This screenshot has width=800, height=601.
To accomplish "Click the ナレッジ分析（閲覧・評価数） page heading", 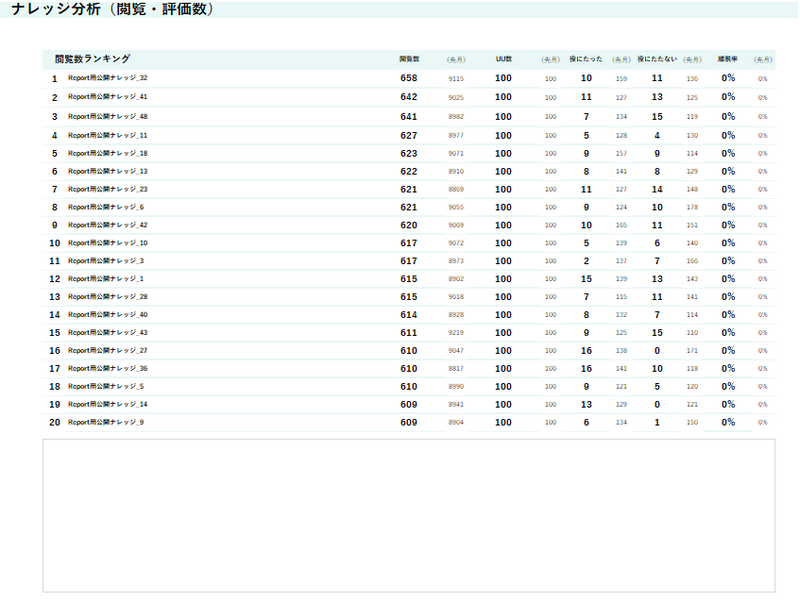I will [112, 10].
